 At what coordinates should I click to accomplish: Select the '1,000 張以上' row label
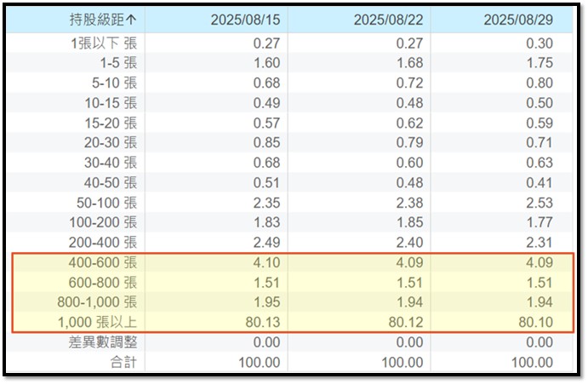tap(97, 323)
